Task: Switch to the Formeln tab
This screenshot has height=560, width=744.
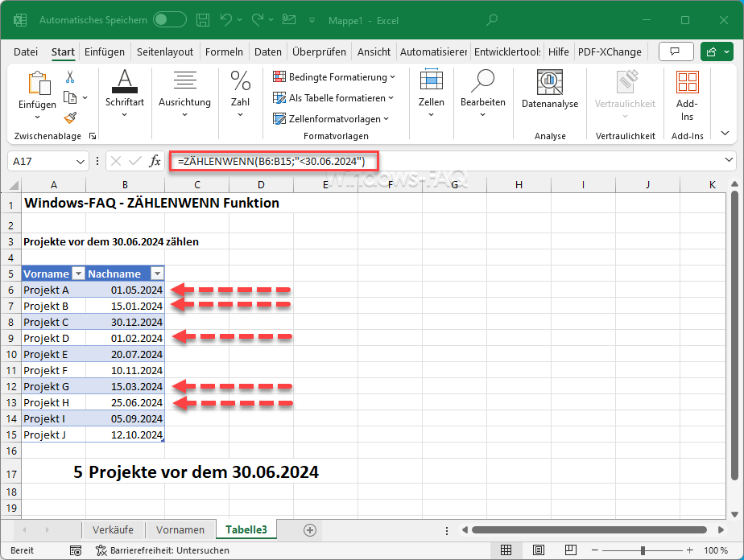Action: (224, 51)
